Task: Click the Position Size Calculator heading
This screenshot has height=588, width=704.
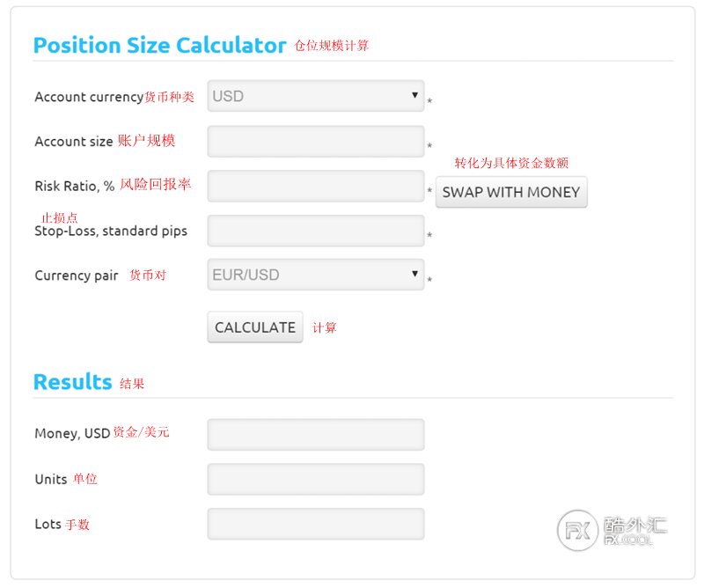Action: point(159,46)
